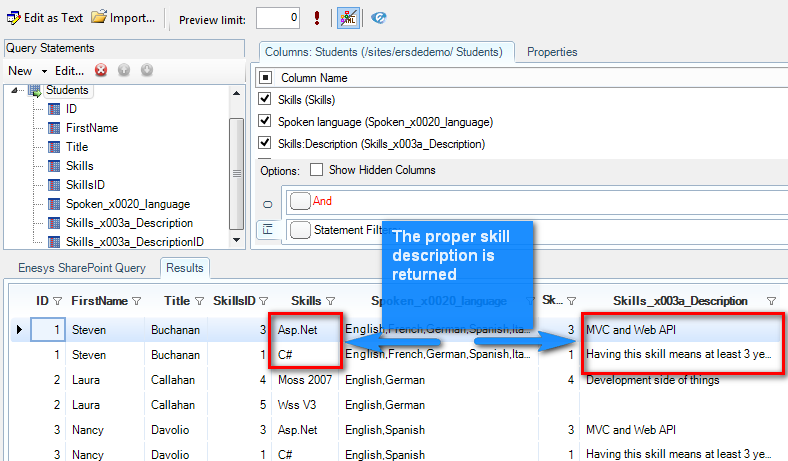Collapse the Students tree node
This screenshot has height=461, width=788.
(x=15, y=91)
